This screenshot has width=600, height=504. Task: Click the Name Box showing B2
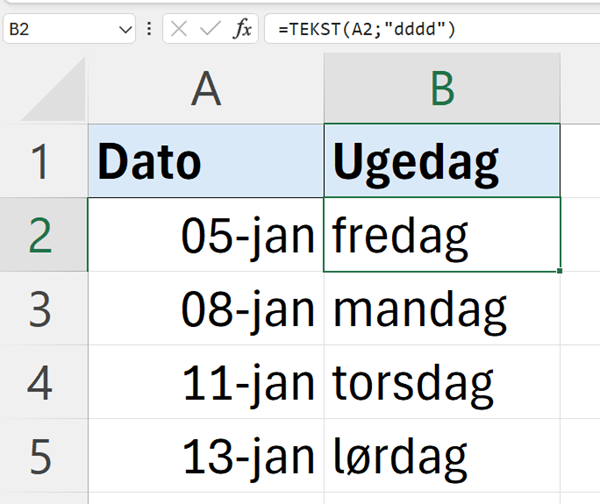click(60, 30)
